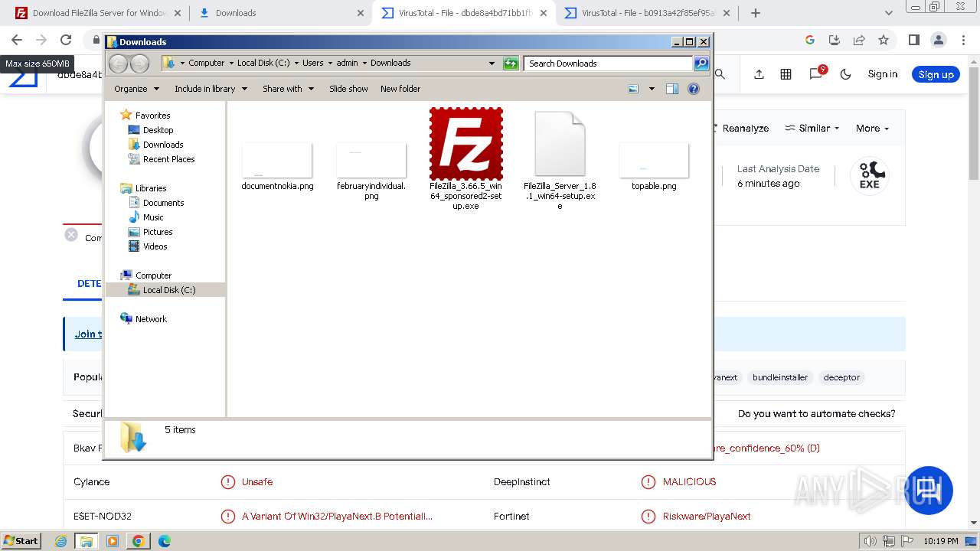
Task: Open Include in library dropdown
Action: [x=211, y=89]
